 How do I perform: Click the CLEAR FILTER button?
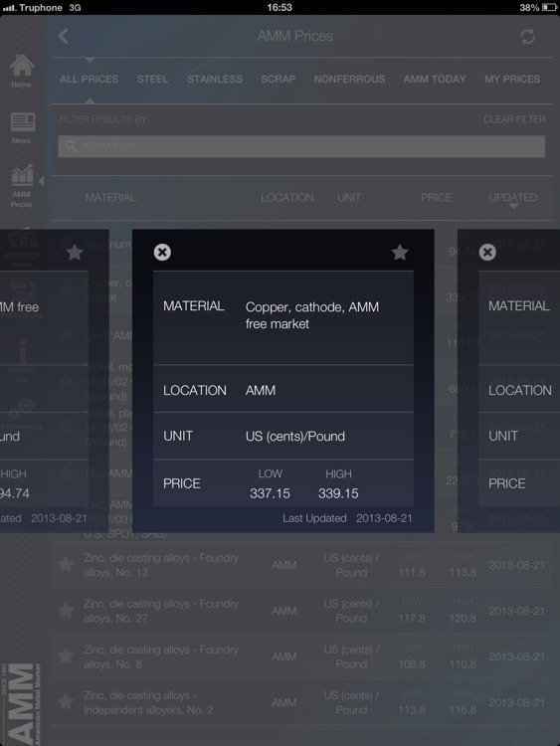[x=514, y=119]
